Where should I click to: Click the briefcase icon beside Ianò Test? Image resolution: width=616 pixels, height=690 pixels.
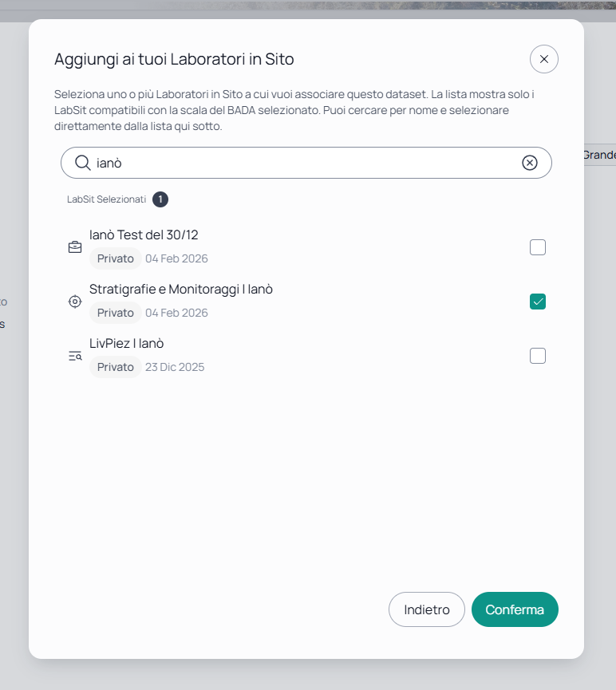pyautogui.click(x=75, y=247)
